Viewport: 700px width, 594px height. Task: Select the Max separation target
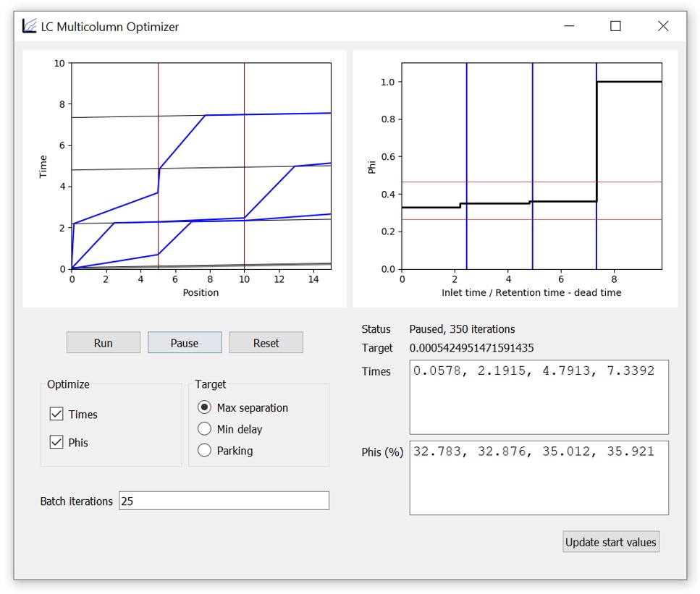pos(205,408)
